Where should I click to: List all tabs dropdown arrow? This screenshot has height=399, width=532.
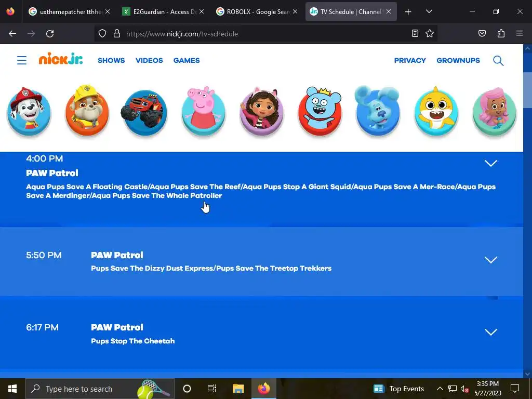pos(429,11)
